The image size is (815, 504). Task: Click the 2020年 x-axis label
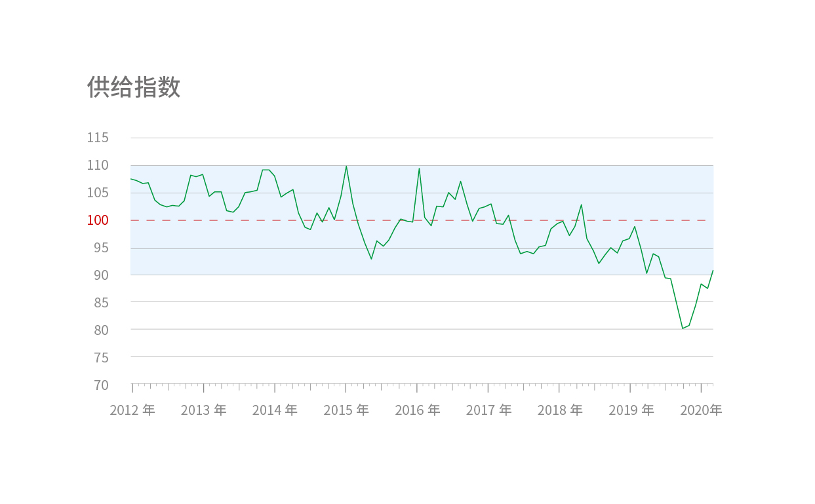[x=701, y=410]
